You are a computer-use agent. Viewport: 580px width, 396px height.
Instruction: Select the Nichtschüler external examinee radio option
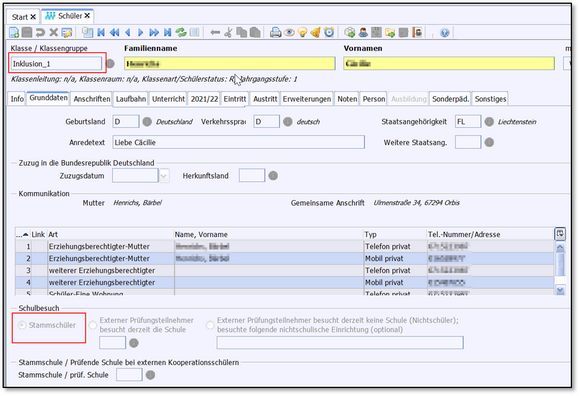click(210, 325)
